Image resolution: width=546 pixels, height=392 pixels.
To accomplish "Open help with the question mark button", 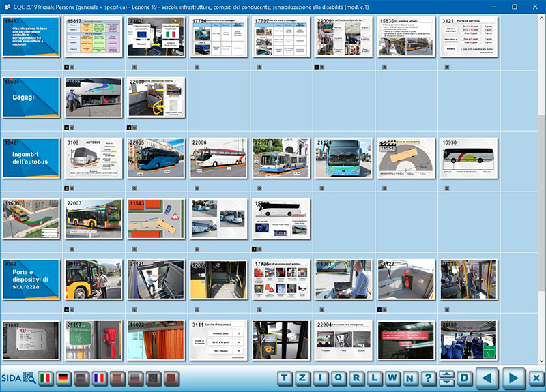I will click(428, 378).
